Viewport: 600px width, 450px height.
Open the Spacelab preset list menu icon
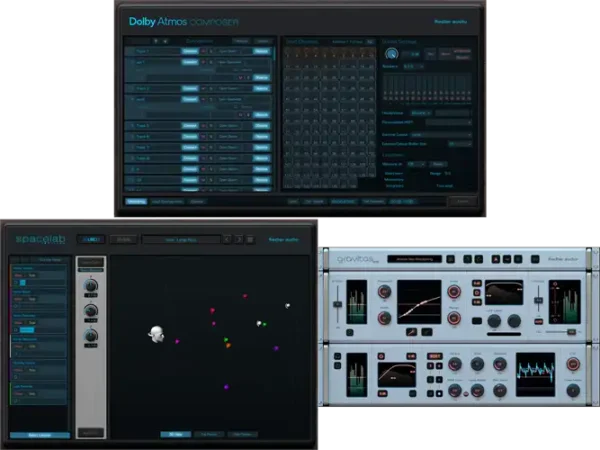click(x=250, y=240)
